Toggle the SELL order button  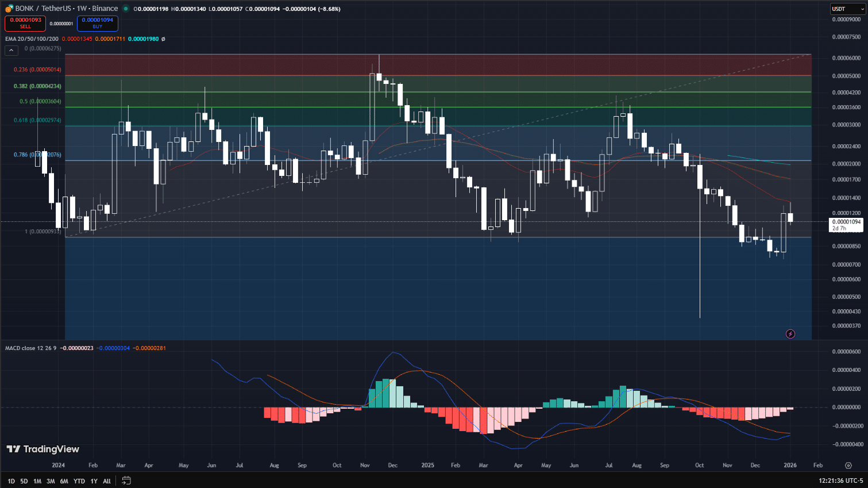(25, 22)
